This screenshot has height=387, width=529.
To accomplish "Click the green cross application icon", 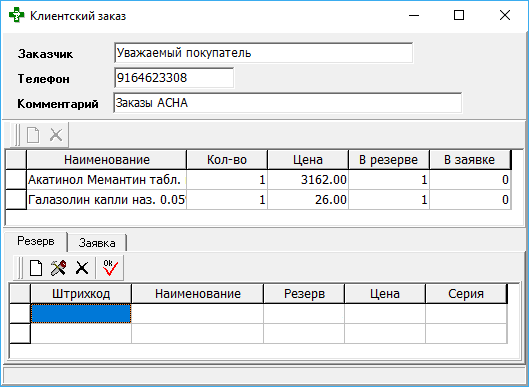I will point(17,16).
